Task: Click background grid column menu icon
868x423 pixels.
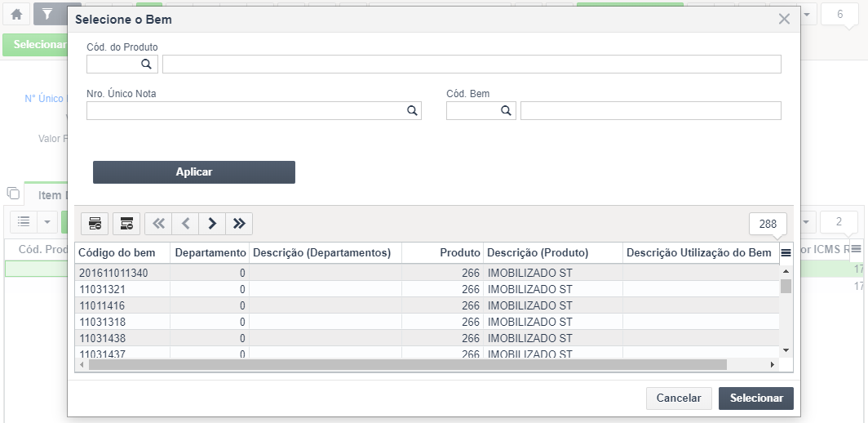Action: 857,248
